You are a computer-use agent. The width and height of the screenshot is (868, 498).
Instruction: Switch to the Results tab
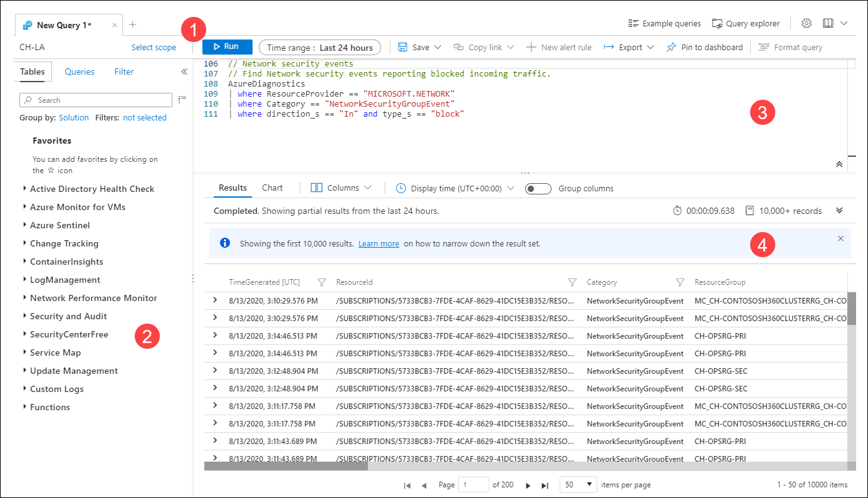233,188
